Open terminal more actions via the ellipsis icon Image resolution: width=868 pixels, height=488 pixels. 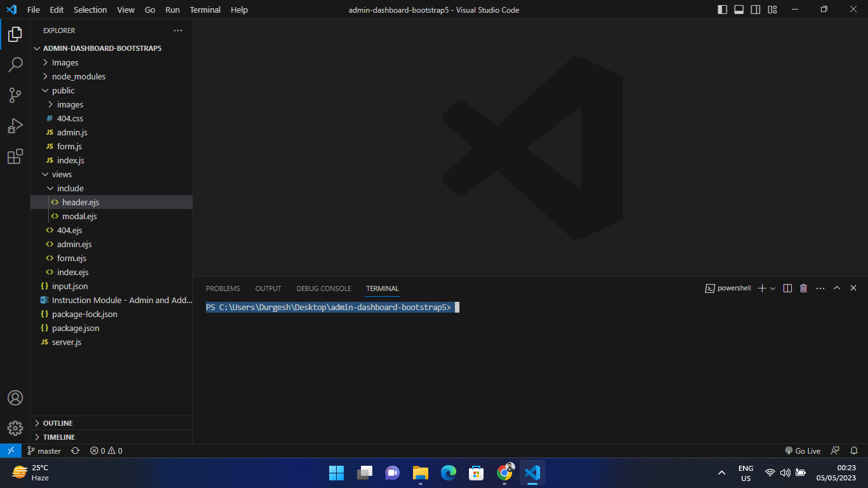(820, 288)
